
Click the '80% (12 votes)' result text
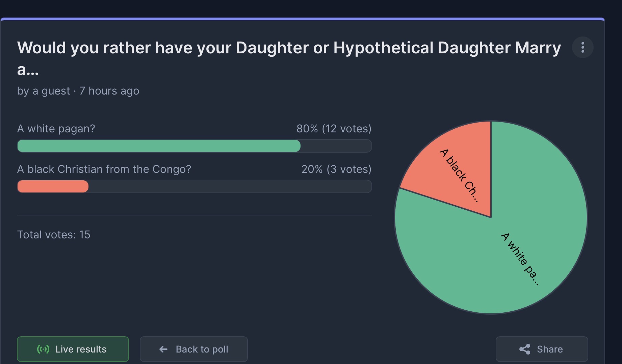(x=334, y=129)
